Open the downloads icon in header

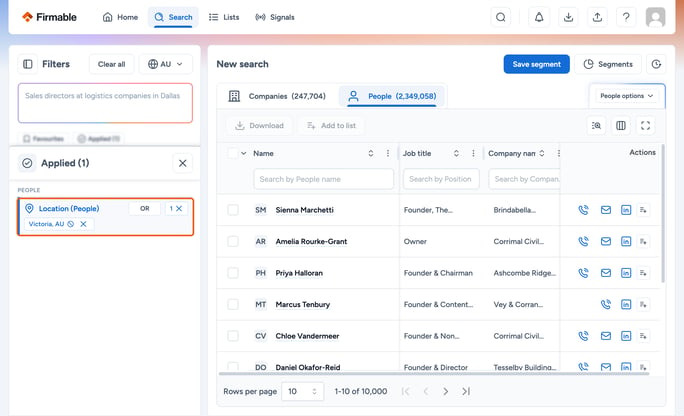coord(568,17)
